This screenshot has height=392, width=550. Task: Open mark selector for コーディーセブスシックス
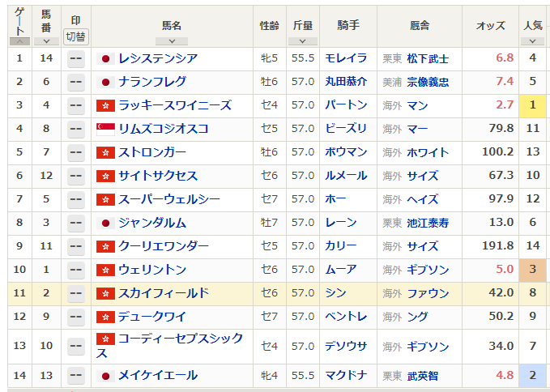[76, 347]
